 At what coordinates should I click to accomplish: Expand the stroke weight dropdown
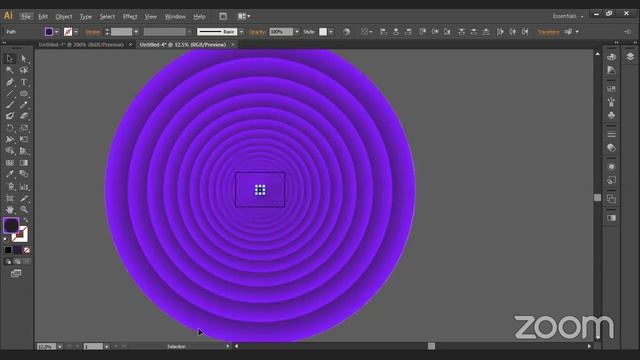[136, 32]
